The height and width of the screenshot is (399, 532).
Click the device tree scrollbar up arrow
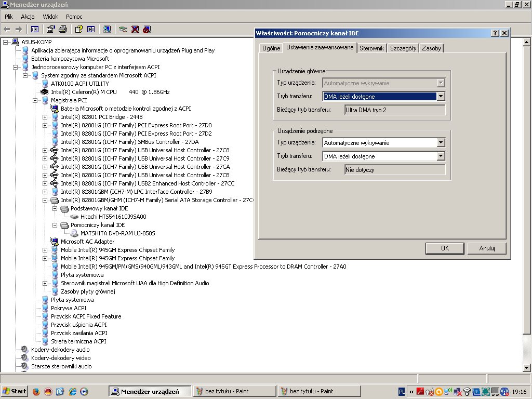pyautogui.click(x=526, y=42)
